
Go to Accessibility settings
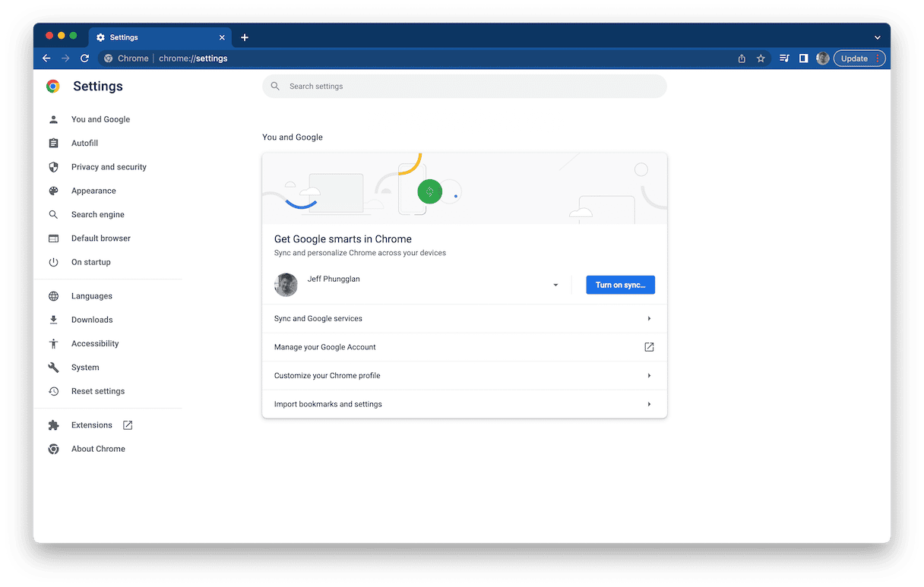[95, 344]
